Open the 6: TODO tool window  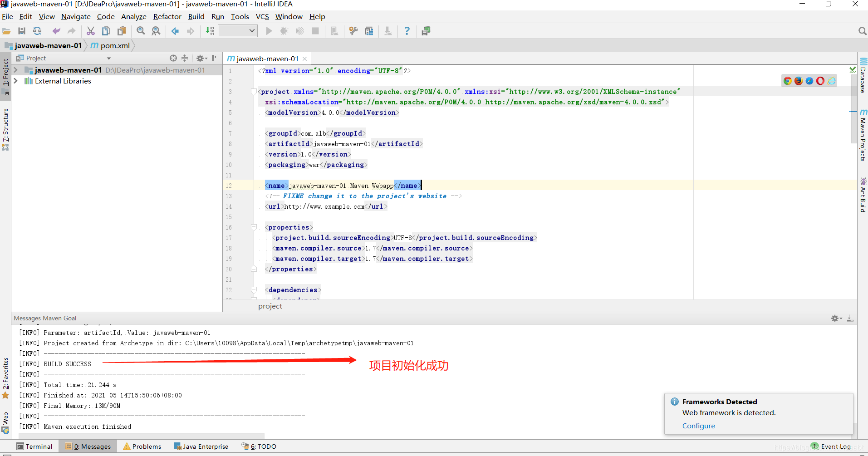click(259, 446)
